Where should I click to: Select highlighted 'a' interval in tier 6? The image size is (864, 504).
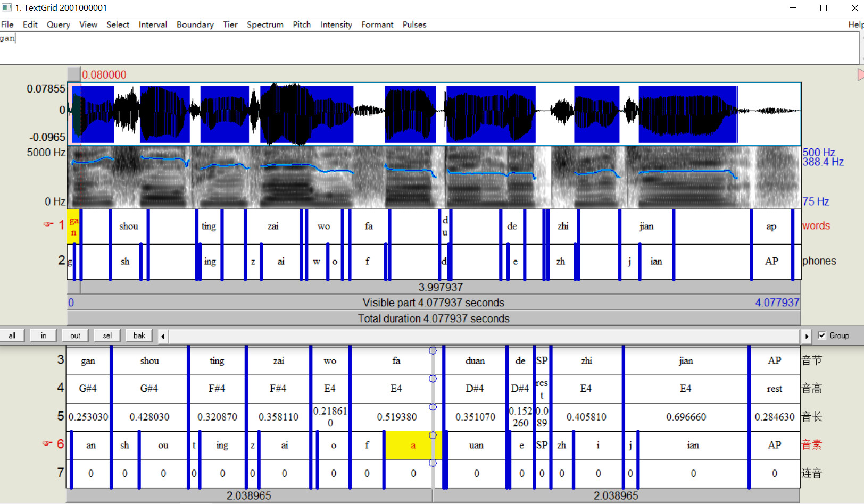413,446
